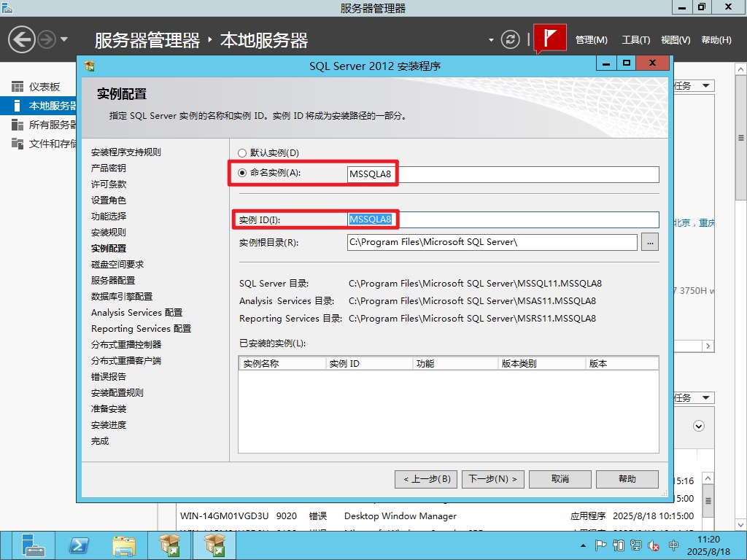The width and height of the screenshot is (747, 560).
Task: Click the 帮助 button in setup dialog
Action: point(627,479)
